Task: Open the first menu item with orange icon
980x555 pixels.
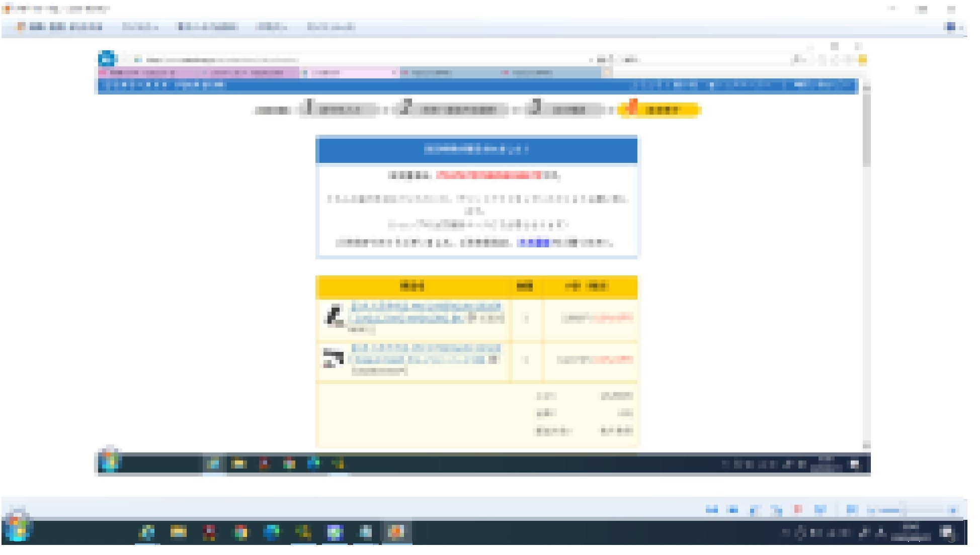Action: (x=60, y=27)
